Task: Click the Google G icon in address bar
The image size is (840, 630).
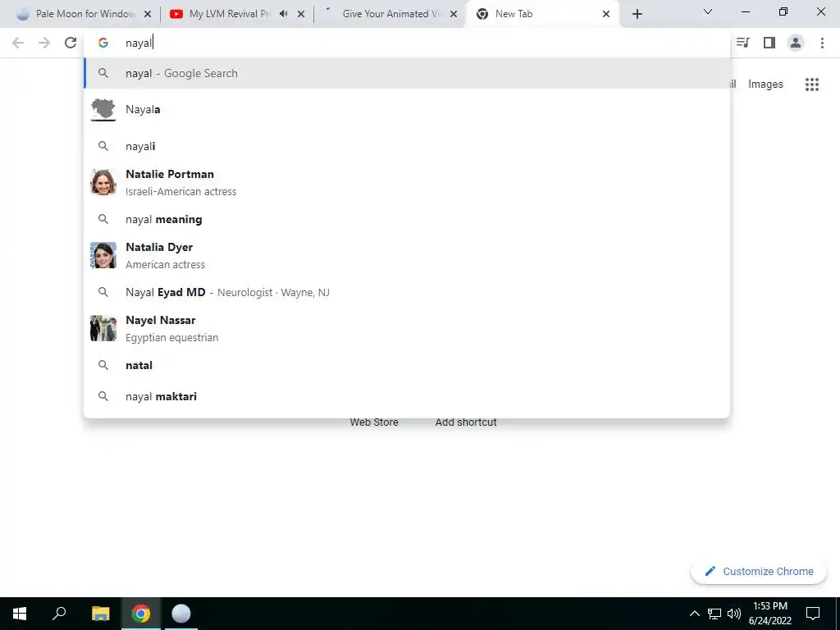Action: 103,43
